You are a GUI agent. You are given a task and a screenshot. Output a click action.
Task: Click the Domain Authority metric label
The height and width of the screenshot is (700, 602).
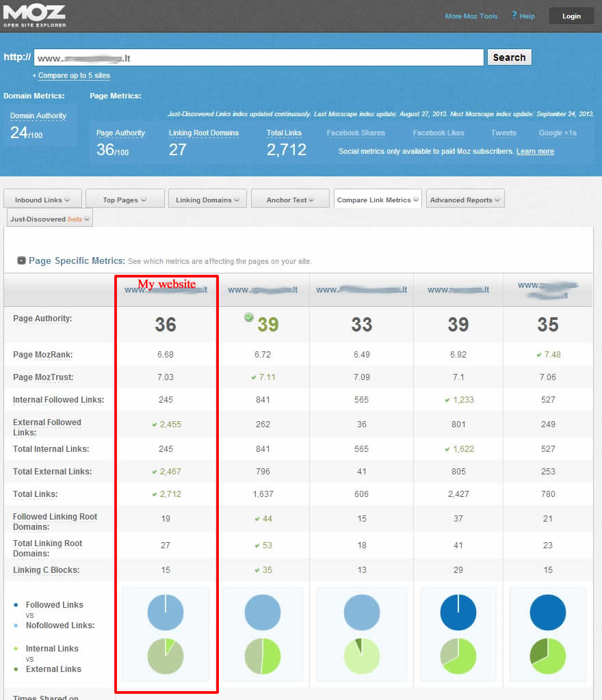coord(38,116)
